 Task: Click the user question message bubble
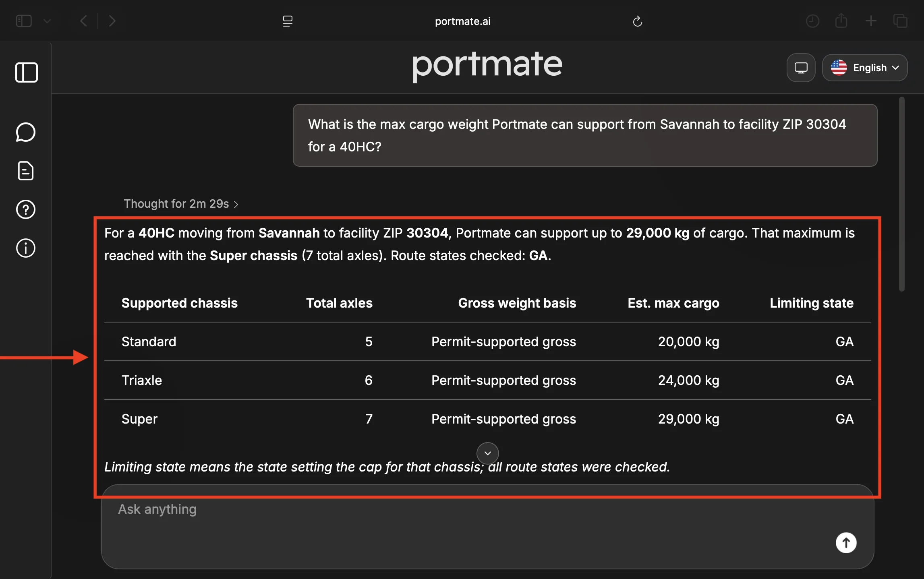coord(585,135)
